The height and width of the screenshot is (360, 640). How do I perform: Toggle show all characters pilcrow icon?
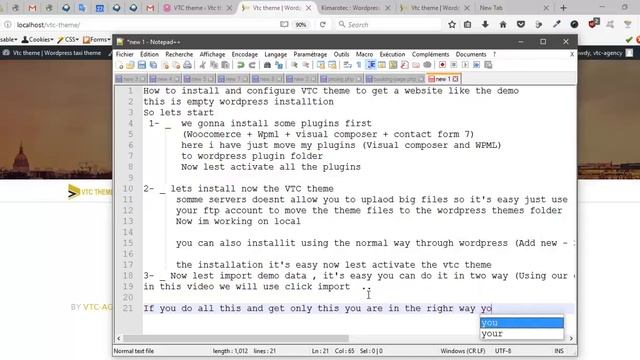click(x=359, y=65)
